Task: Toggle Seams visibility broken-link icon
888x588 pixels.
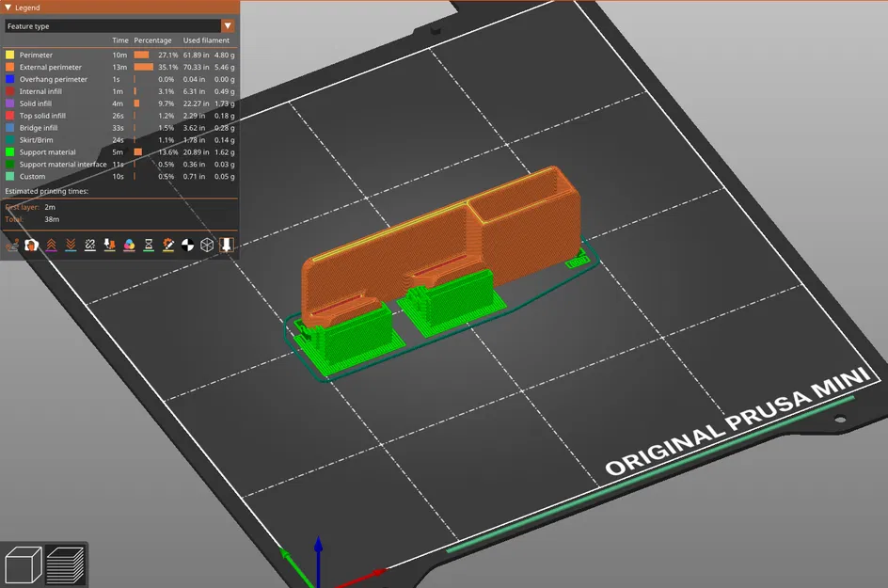Action: click(90, 245)
